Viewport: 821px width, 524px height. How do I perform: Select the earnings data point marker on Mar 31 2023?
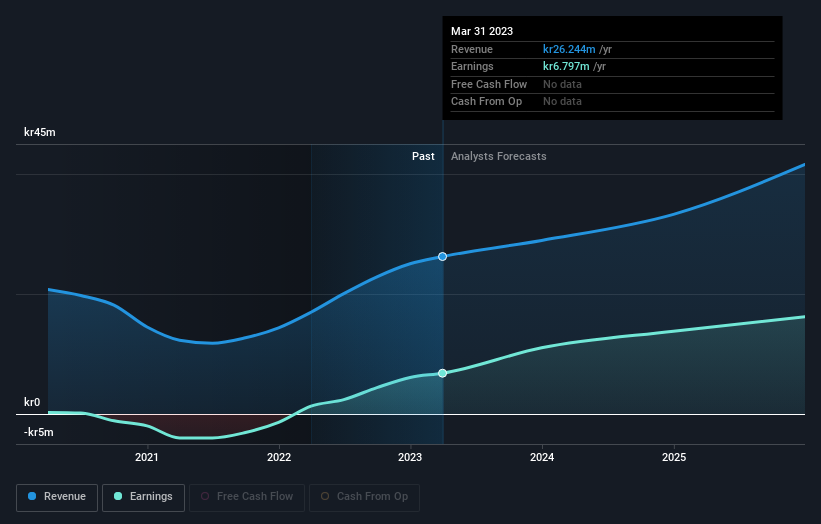click(442, 373)
